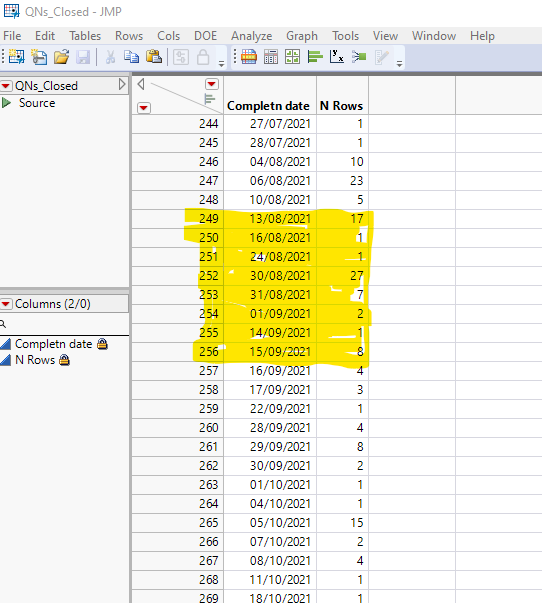
Task: Click the greyed-out padlock toolbar icon
Action: 203,57
